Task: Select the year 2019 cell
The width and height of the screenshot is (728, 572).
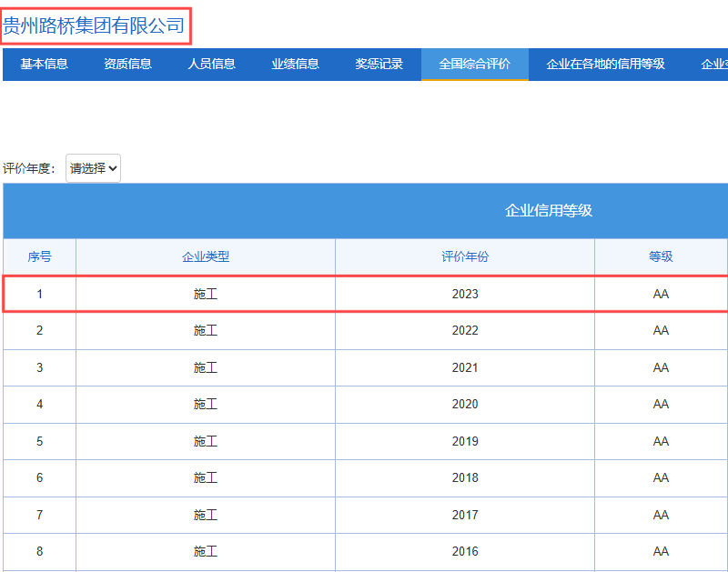Action: coord(465,441)
